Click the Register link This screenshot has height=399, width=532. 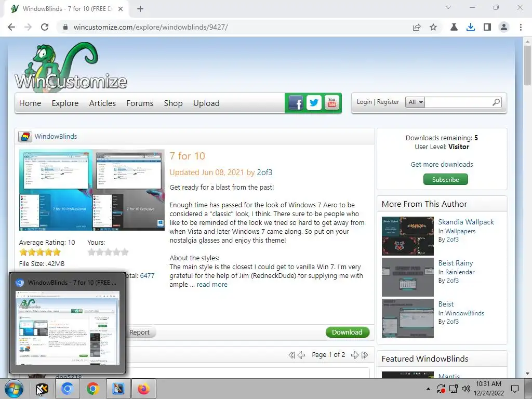(x=388, y=102)
